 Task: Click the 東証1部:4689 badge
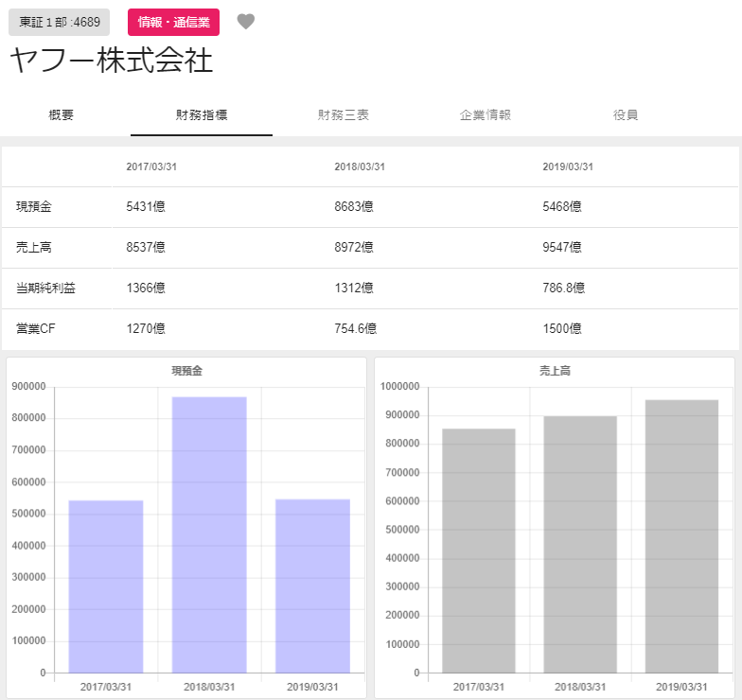(59, 23)
